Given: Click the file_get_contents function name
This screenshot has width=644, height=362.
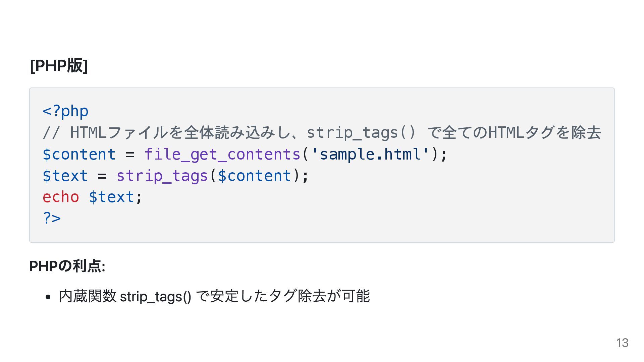Looking at the screenshot, I should [x=222, y=155].
